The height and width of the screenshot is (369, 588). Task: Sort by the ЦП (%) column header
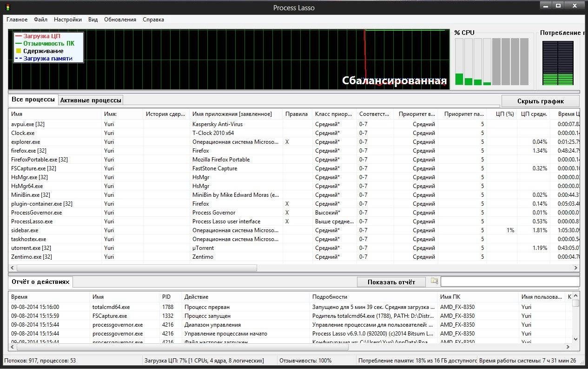click(x=502, y=114)
